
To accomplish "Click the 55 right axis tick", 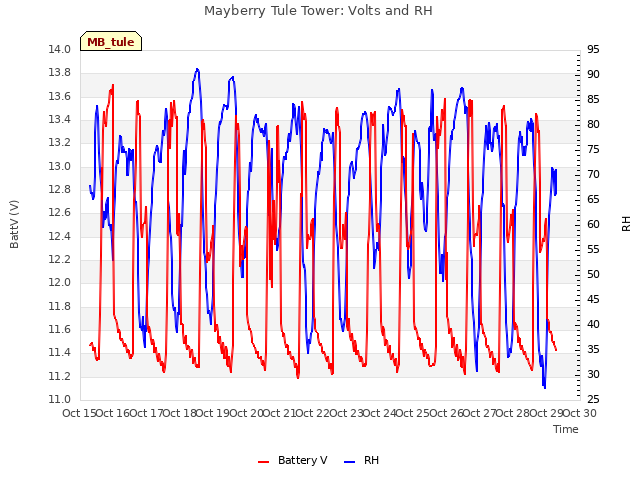I will coord(593,249).
